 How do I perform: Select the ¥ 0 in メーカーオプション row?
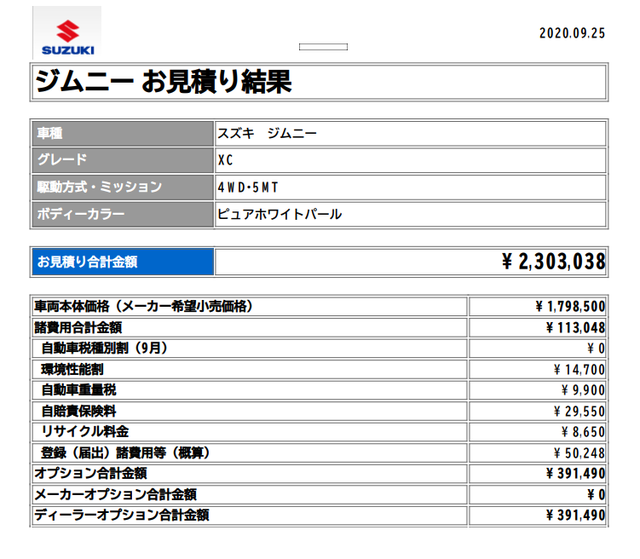click(x=596, y=495)
